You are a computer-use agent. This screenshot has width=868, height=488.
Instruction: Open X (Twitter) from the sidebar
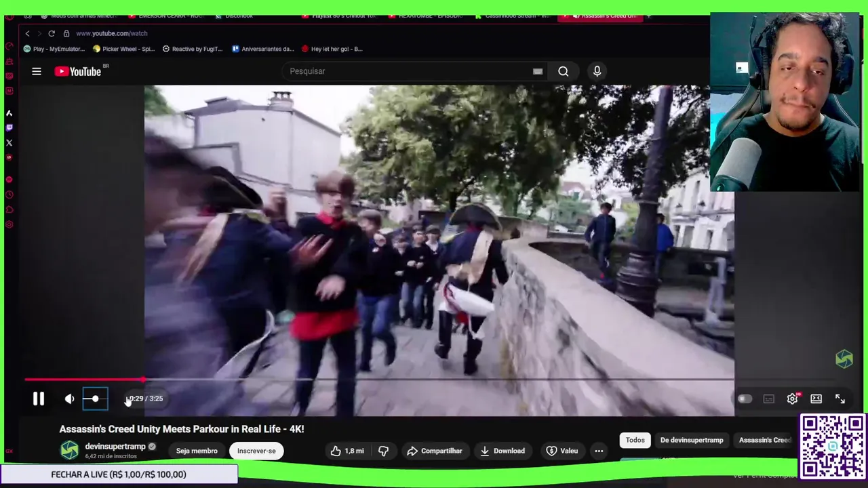tap(9, 142)
